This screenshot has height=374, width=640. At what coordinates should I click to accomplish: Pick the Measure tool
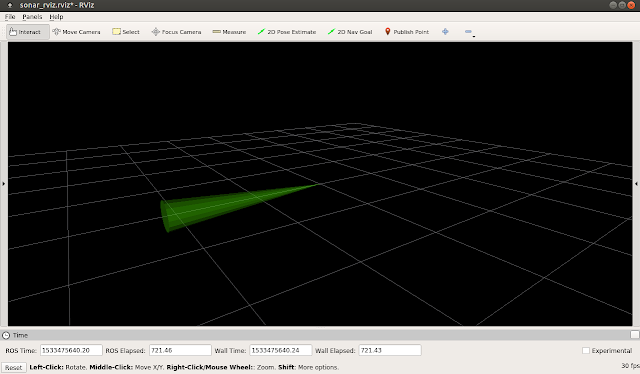click(x=229, y=32)
